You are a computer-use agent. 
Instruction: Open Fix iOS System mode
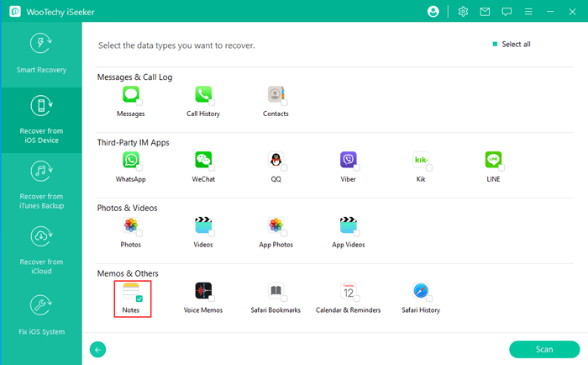(x=41, y=316)
